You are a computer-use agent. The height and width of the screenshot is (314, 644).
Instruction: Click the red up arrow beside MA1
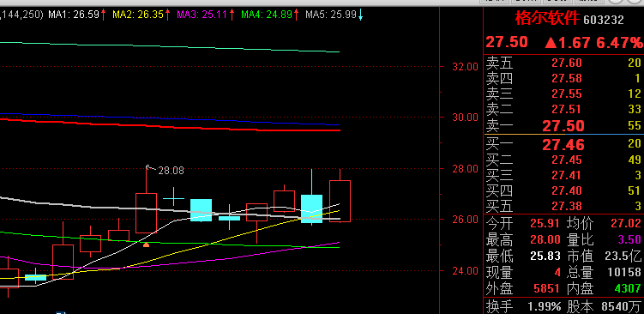pyautogui.click(x=103, y=15)
